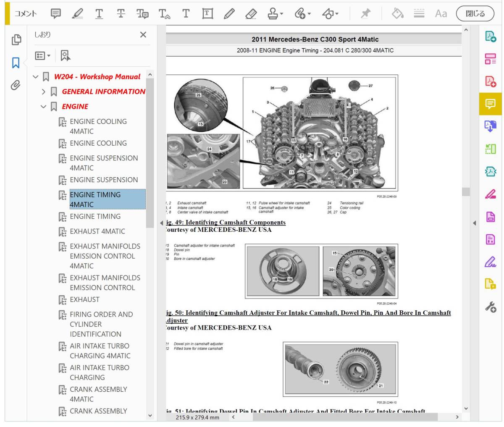Open the attachments paperclip panel
504x427 pixels.
[x=16, y=86]
